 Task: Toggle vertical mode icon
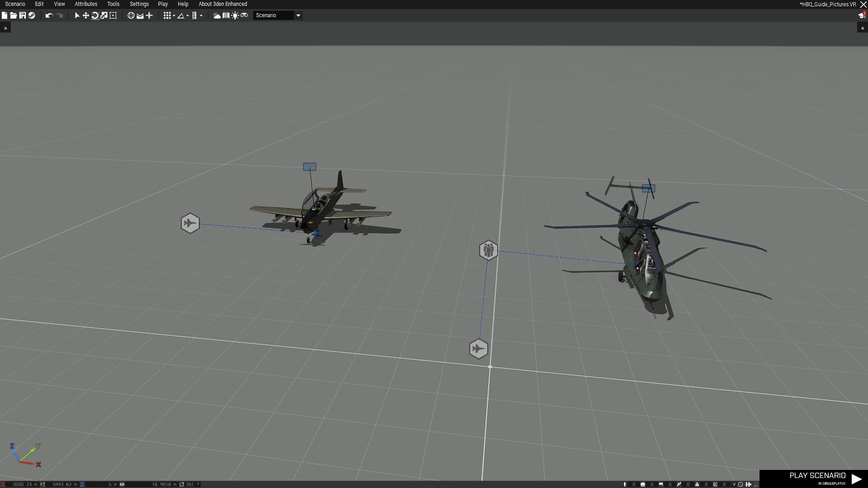pos(149,15)
